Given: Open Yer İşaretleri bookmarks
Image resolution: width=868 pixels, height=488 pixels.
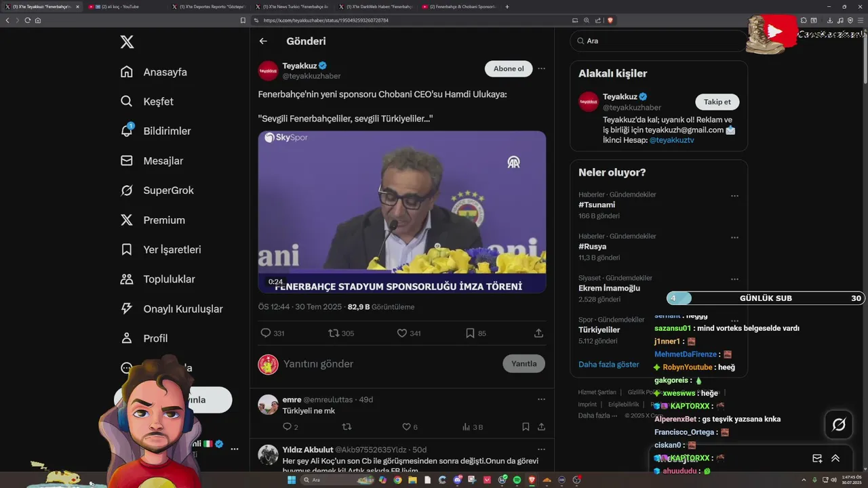Looking at the screenshot, I should (161, 249).
